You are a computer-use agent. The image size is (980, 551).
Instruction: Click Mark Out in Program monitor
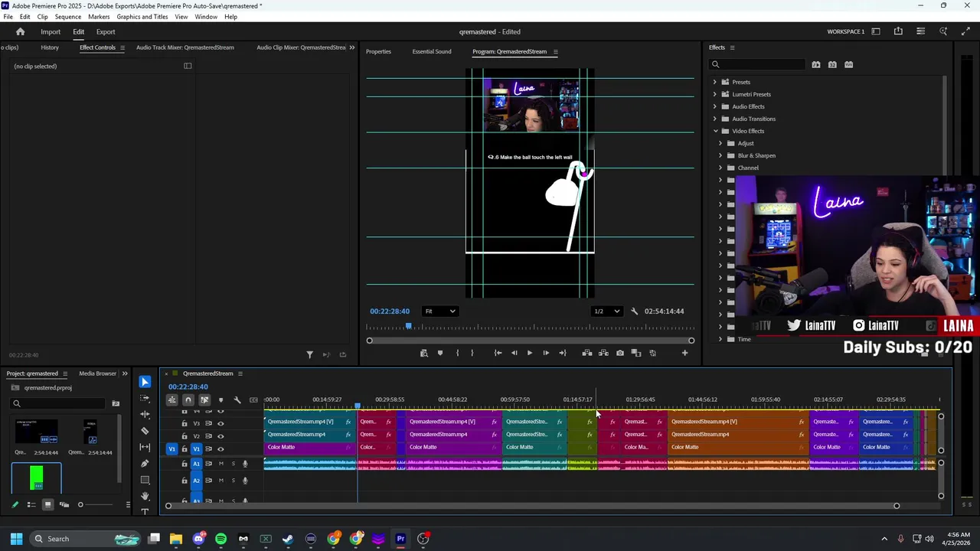coord(472,353)
